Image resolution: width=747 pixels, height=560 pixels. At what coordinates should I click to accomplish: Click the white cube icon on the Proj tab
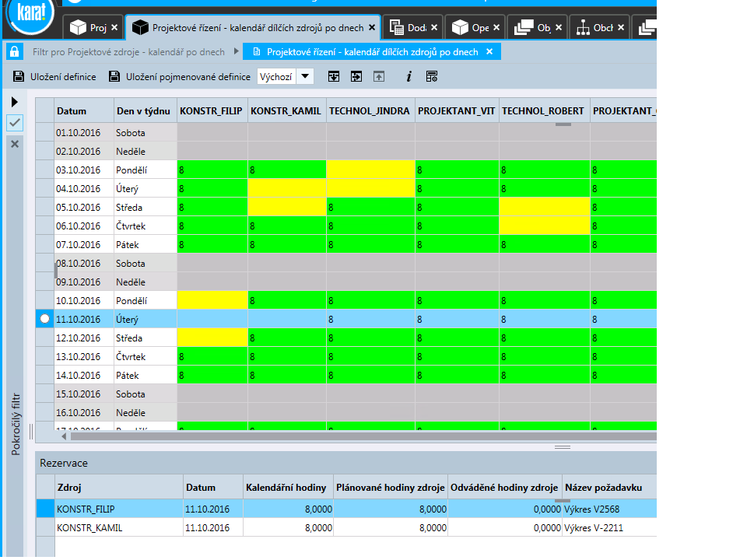(78, 27)
